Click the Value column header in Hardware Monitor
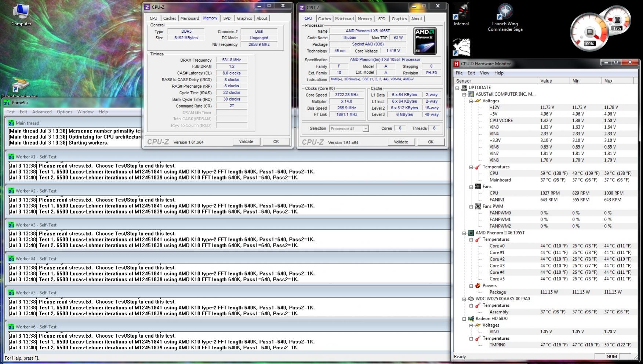Image resolution: width=643 pixels, height=364 pixels. (x=554, y=81)
